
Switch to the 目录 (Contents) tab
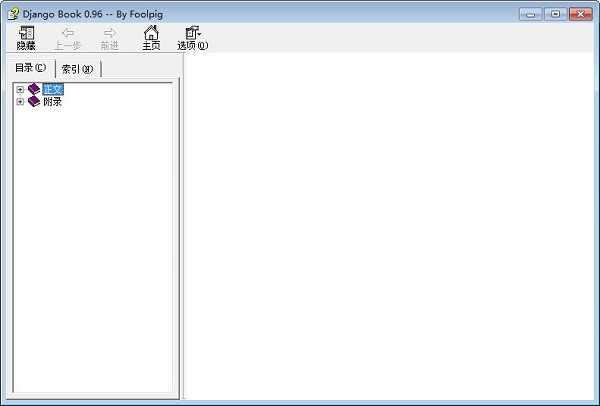coord(31,68)
